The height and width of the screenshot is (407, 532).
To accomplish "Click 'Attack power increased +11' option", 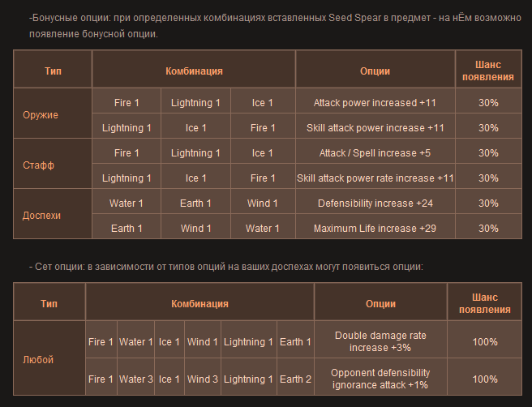I will pos(375,103).
